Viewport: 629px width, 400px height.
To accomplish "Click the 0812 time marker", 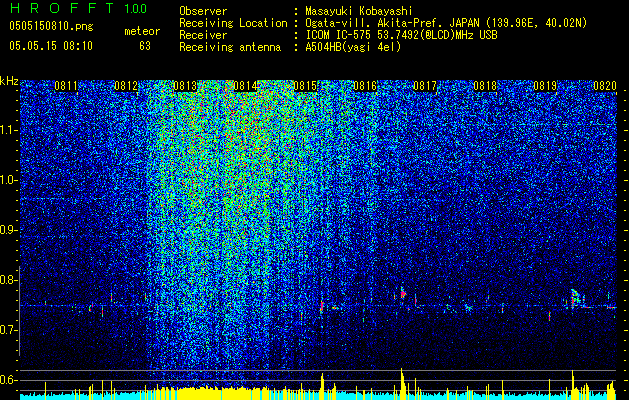I will click(126, 86).
